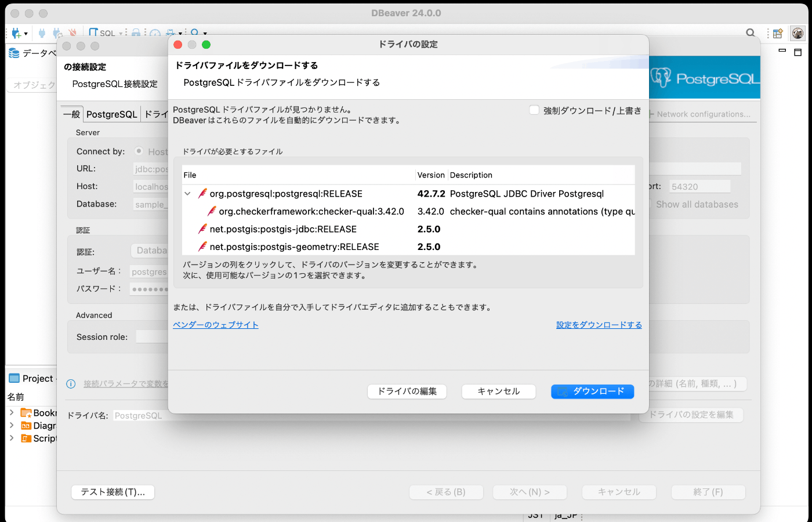The width and height of the screenshot is (812, 522).
Task: Switch to the Project tab
Action: tap(31, 378)
